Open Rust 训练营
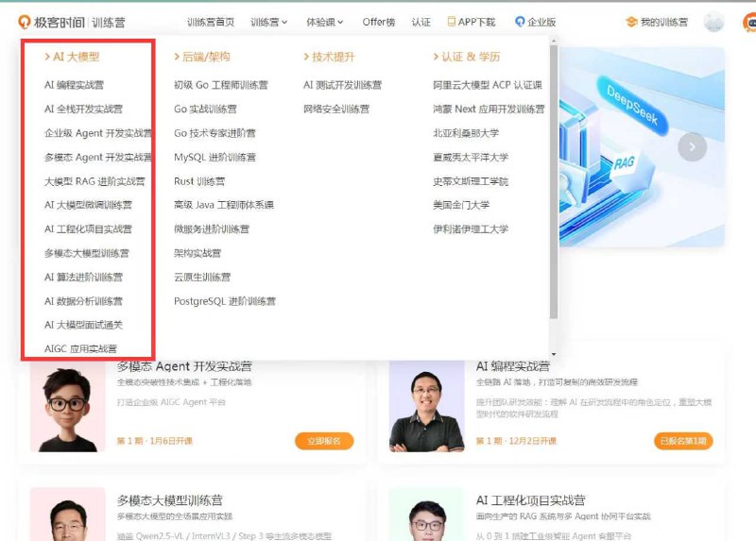The width and height of the screenshot is (756, 541). (x=199, y=181)
